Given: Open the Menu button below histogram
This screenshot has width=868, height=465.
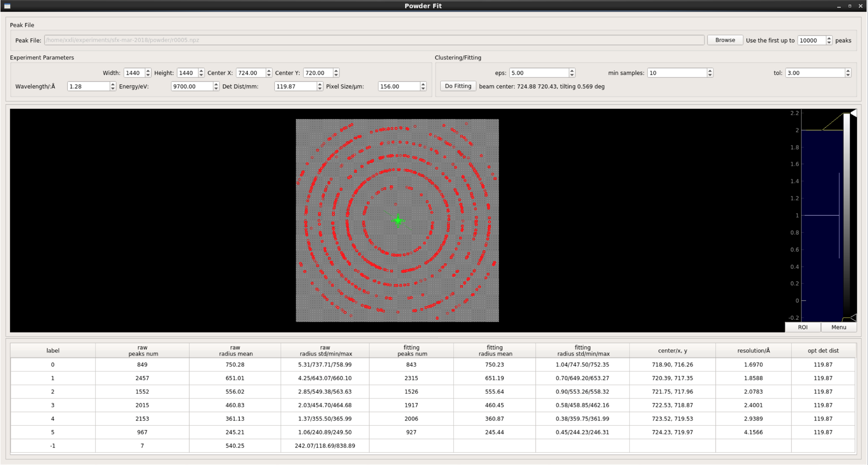Looking at the screenshot, I should coord(838,327).
